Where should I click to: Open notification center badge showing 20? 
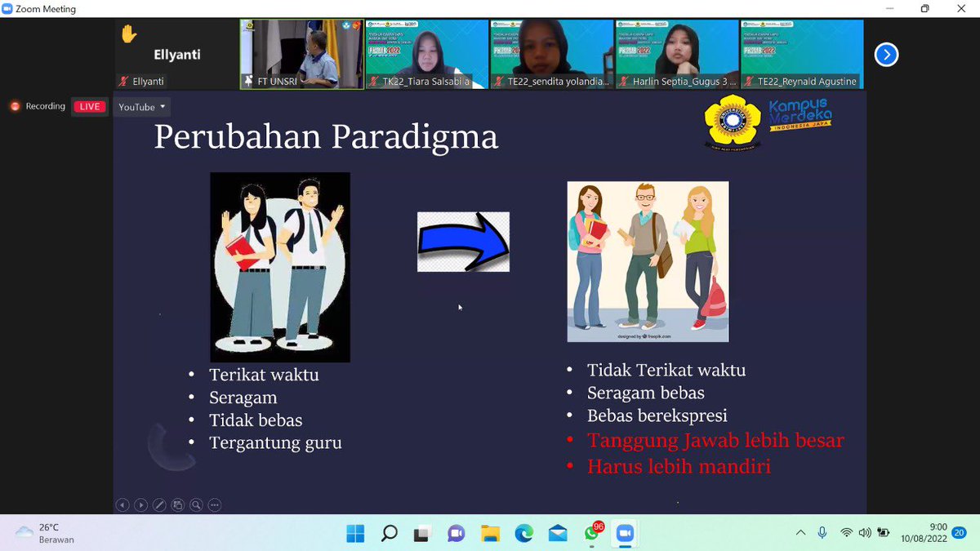[x=959, y=533]
